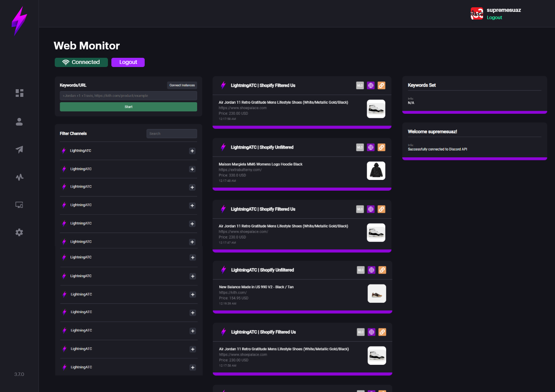The width and height of the screenshot is (555, 392).
Task: Click the https://extrabutterny.com/ URL
Action: [240, 170]
